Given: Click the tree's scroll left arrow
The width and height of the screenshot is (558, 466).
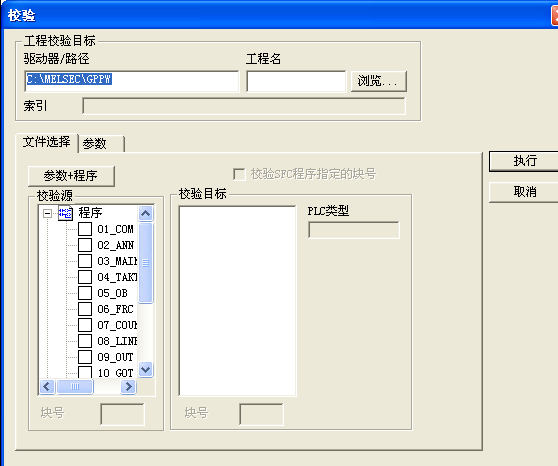Looking at the screenshot, I should pyautogui.click(x=47, y=386).
